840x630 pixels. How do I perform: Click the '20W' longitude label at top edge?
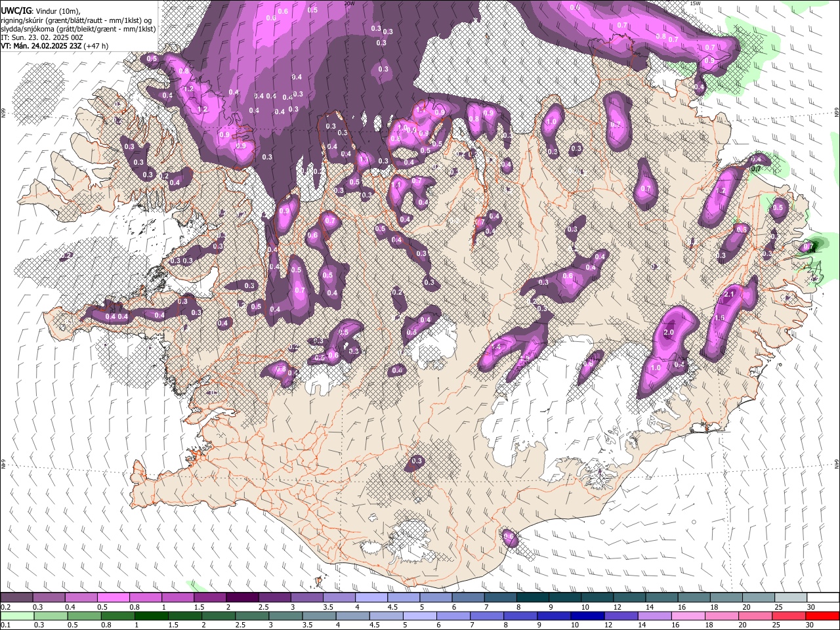click(349, 3)
